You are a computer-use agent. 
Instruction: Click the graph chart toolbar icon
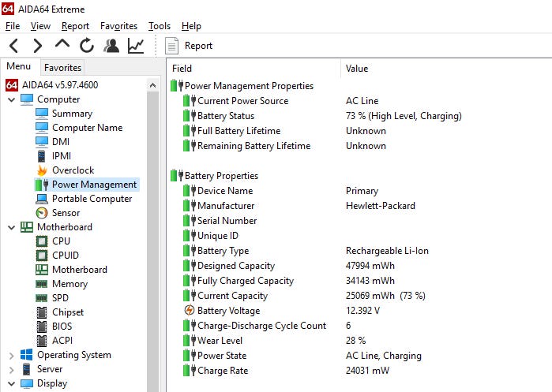point(136,46)
